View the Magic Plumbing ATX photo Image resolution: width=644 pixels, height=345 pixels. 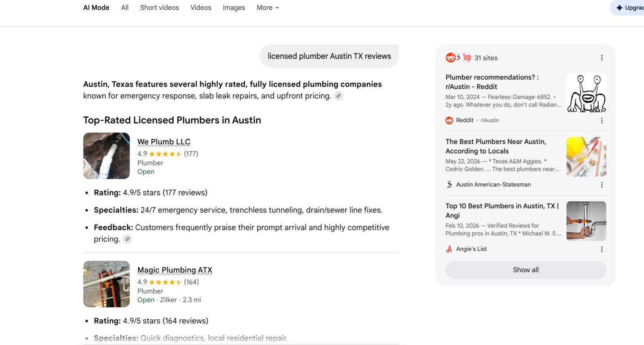pos(106,284)
